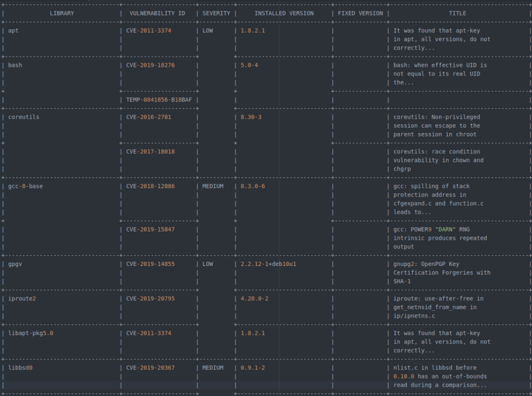
Task: Select the 'libbsd0' library name
Action: tap(20, 368)
